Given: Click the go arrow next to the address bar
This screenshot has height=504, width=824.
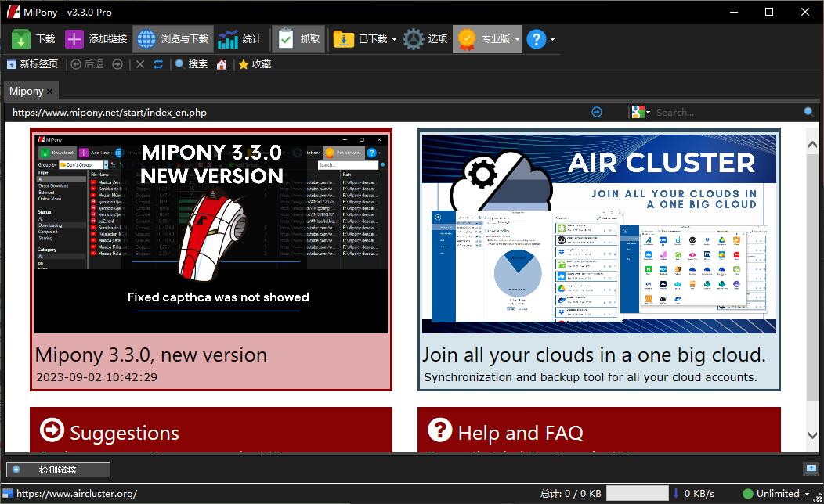Looking at the screenshot, I should pyautogui.click(x=597, y=112).
